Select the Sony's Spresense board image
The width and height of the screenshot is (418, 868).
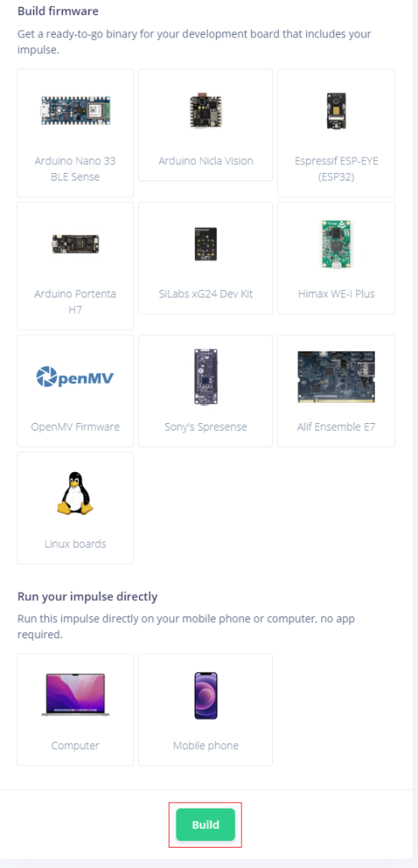[x=205, y=377]
